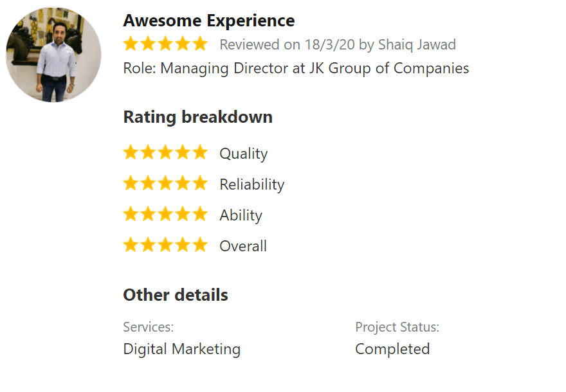Click the reviewer name Shaiq Jawad
Screen dimensions: 566x392
[417, 44]
